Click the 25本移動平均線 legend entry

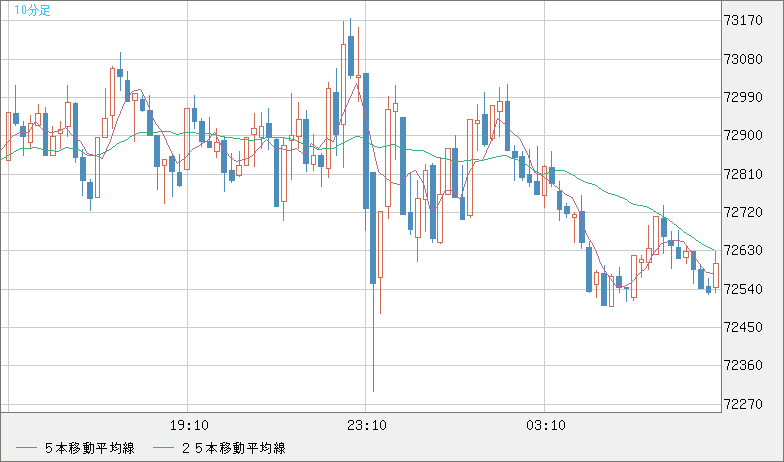click(220, 448)
